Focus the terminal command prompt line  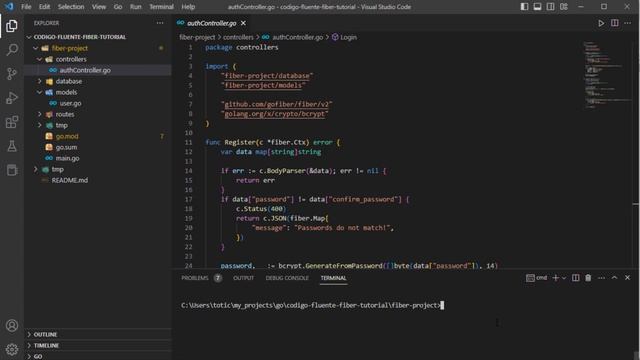[312, 305]
